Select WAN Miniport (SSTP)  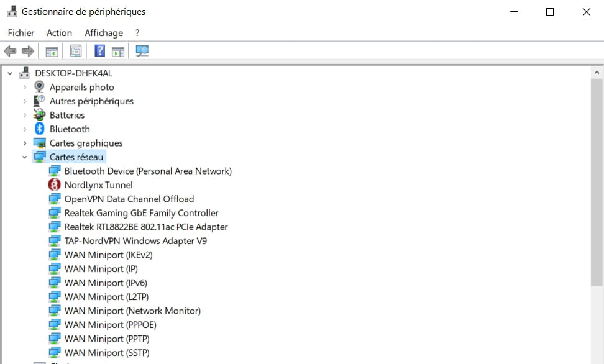pos(107,353)
